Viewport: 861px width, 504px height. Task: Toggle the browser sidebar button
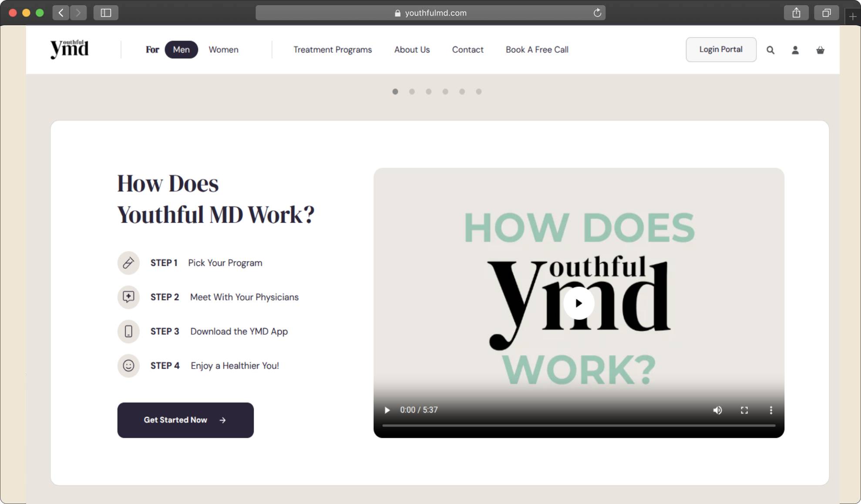click(x=106, y=13)
